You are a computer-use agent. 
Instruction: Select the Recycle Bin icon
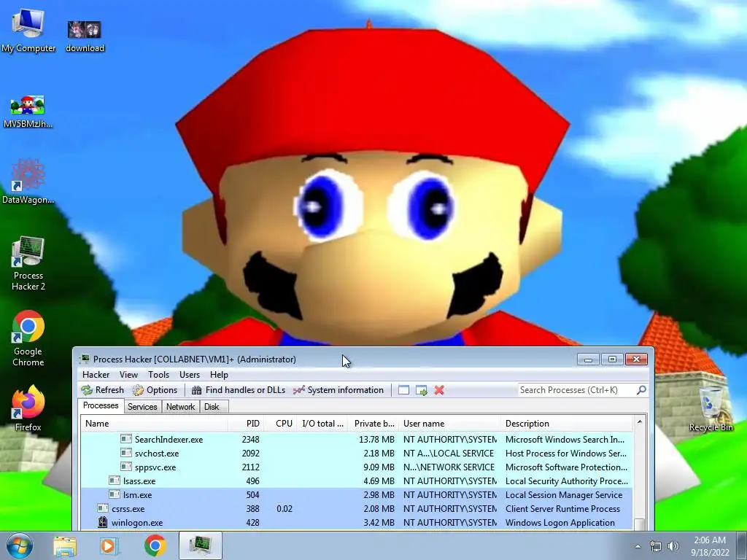click(711, 409)
